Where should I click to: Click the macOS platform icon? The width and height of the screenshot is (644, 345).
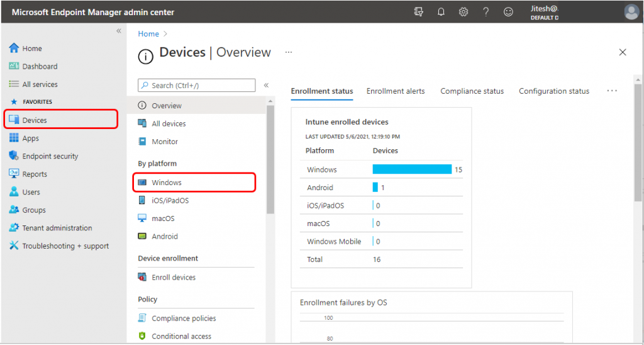coord(142,218)
